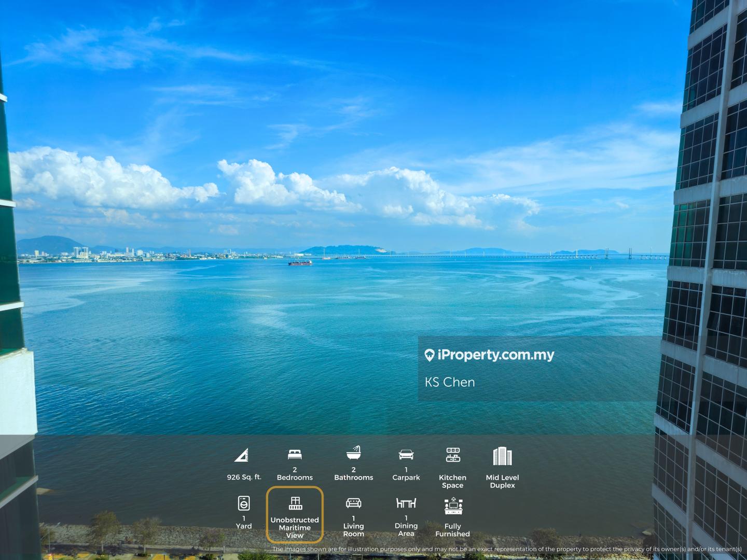747x560 pixels.
Task: Click the dining table icon
Action: [x=406, y=503]
